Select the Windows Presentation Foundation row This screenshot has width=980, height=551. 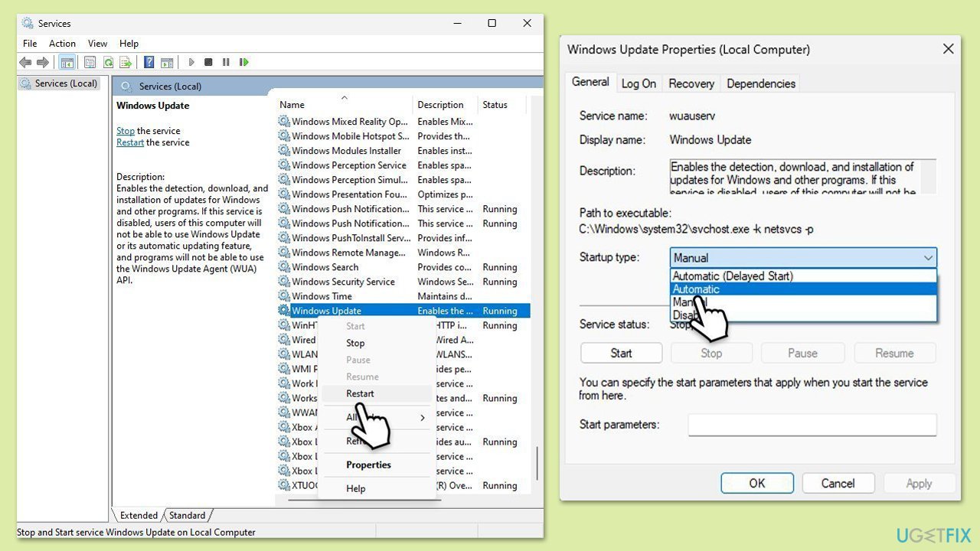(x=403, y=194)
